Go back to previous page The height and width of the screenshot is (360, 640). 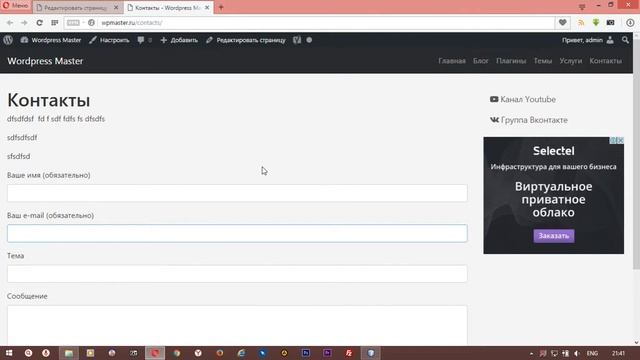10,23
